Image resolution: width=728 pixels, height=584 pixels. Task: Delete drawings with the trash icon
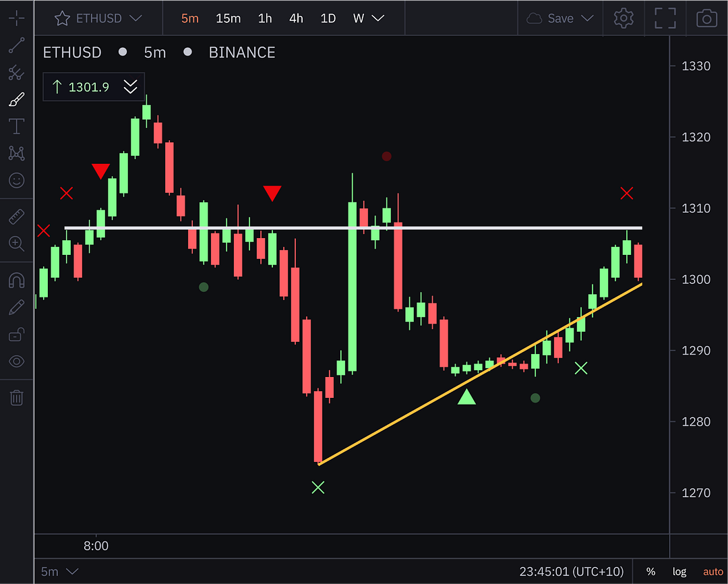(16, 398)
